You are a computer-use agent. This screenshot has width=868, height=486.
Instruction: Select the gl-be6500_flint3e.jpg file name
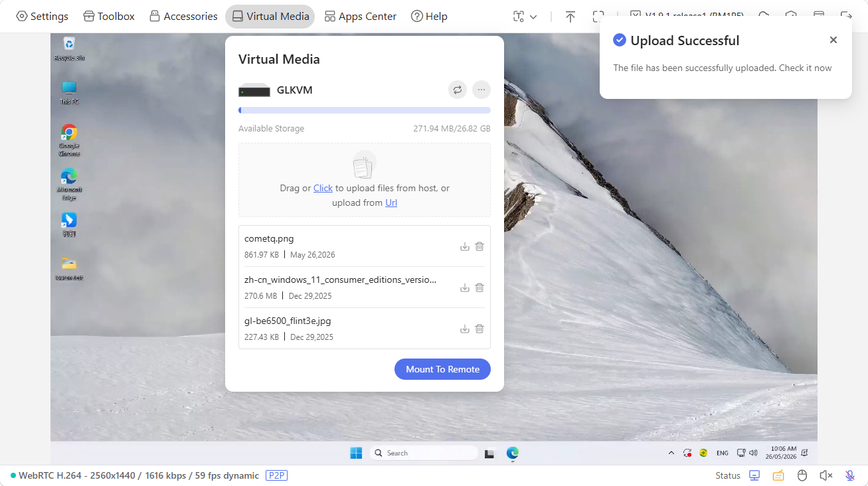coord(288,321)
